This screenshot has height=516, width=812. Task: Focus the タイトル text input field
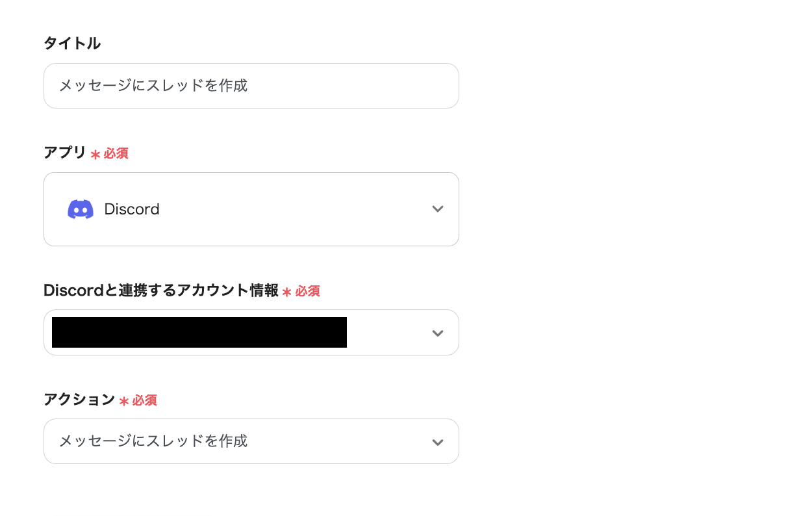click(251, 86)
